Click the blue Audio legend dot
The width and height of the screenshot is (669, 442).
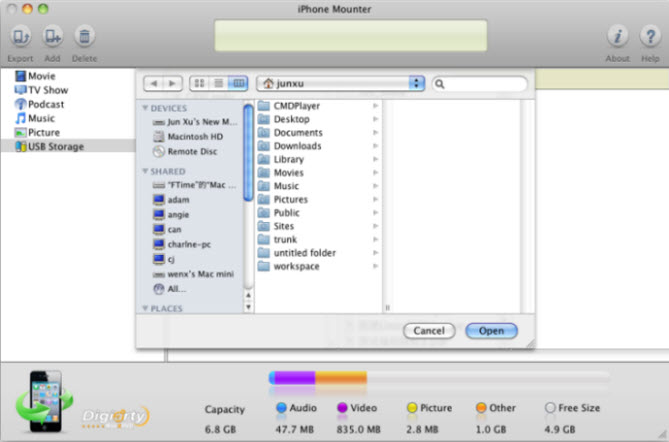(x=281, y=408)
